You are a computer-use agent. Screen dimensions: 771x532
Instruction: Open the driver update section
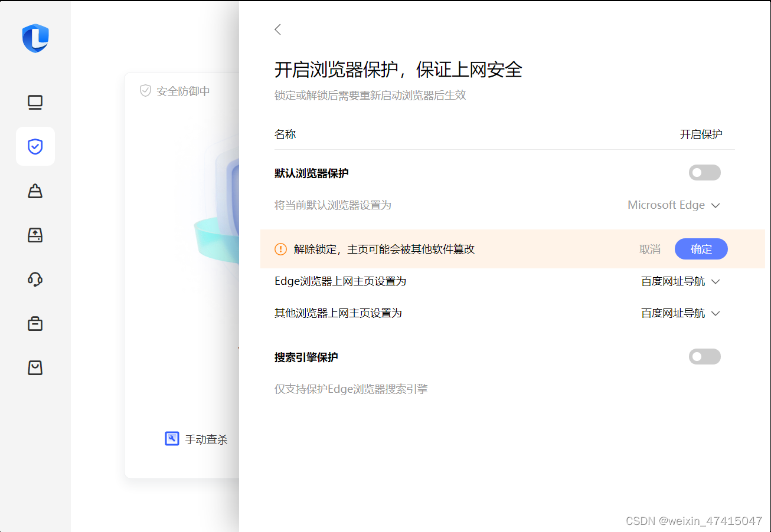click(35, 235)
